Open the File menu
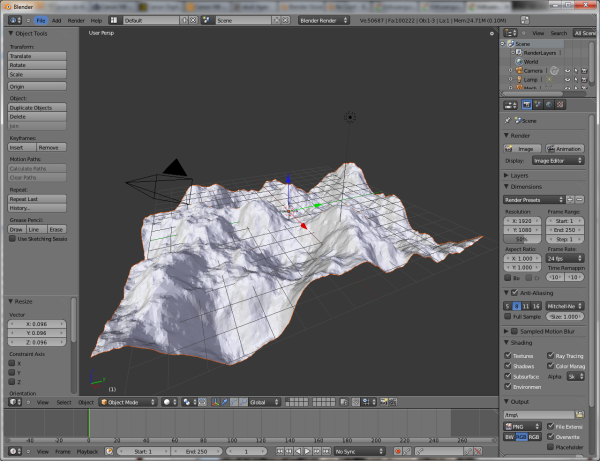The width and height of the screenshot is (600, 461). click(41, 19)
